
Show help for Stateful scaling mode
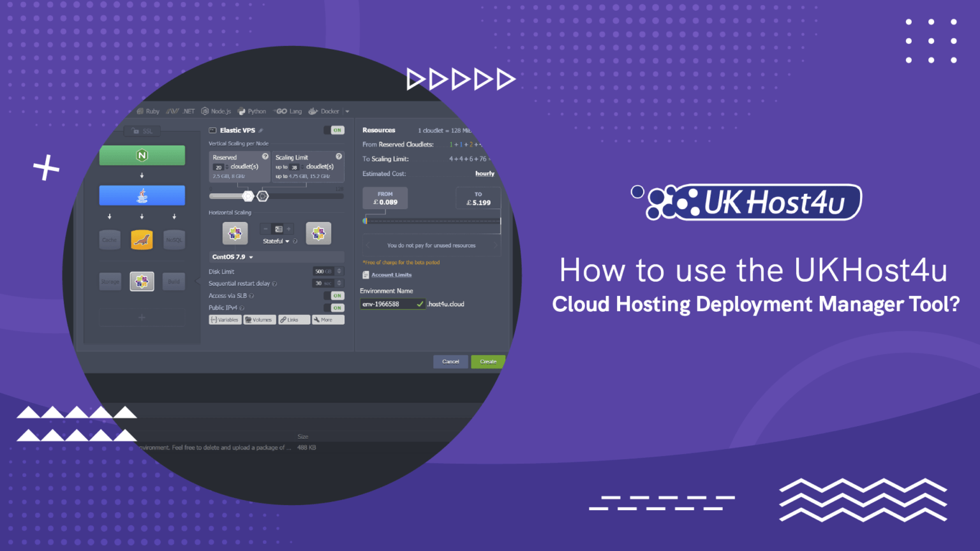[295, 241]
